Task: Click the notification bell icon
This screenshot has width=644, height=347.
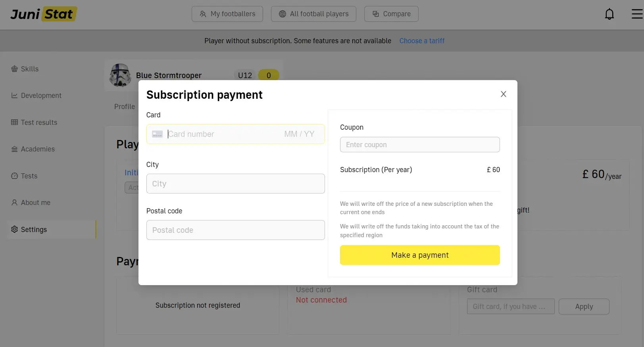Action: (609, 14)
